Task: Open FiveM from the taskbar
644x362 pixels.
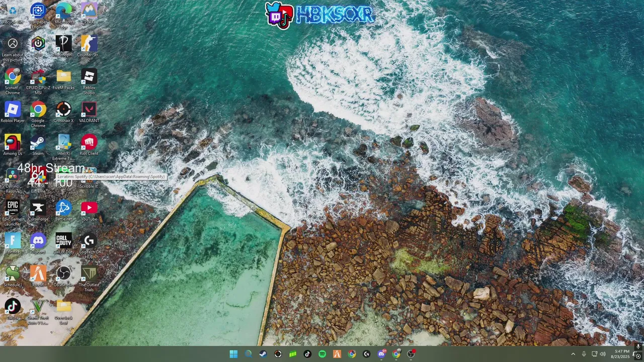Action: tap(337, 354)
